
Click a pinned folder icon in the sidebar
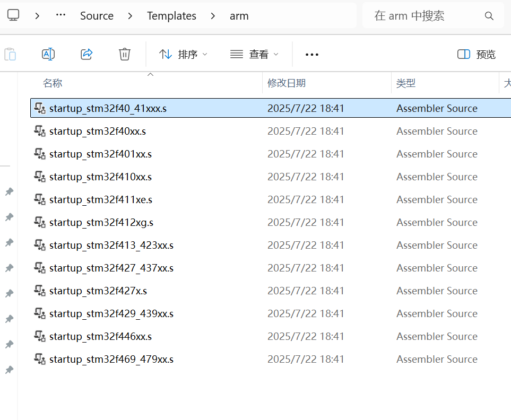click(x=8, y=191)
